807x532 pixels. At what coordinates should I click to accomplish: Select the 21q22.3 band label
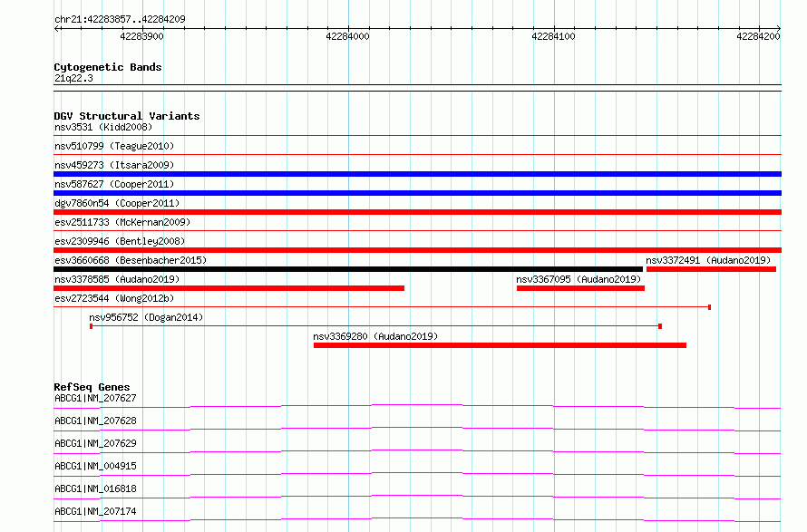[x=73, y=78]
